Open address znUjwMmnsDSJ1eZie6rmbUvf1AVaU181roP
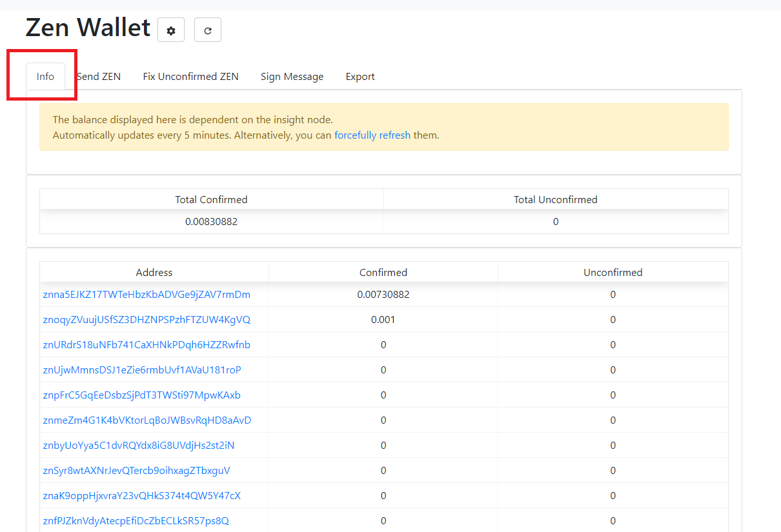The height and width of the screenshot is (532, 781). click(142, 370)
